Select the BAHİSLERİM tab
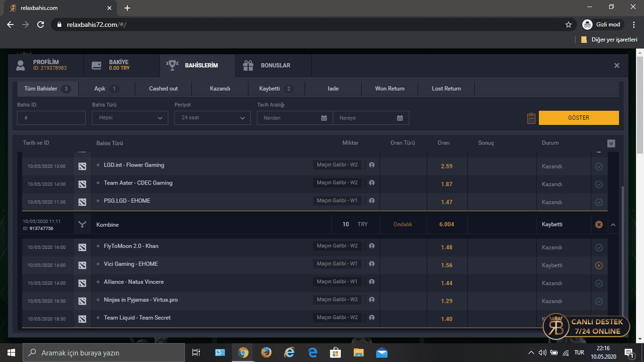This screenshot has height=362, width=644. (198, 66)
